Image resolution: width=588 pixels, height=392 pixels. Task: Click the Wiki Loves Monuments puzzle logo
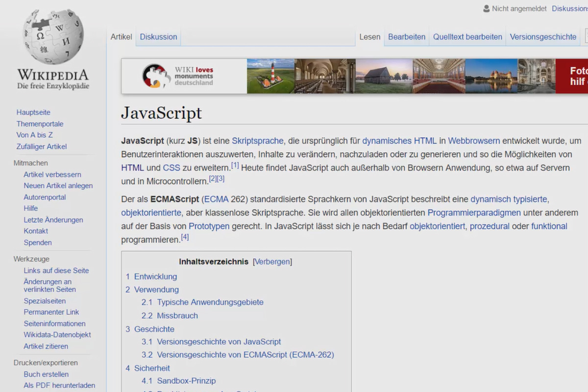coord(156,76)
